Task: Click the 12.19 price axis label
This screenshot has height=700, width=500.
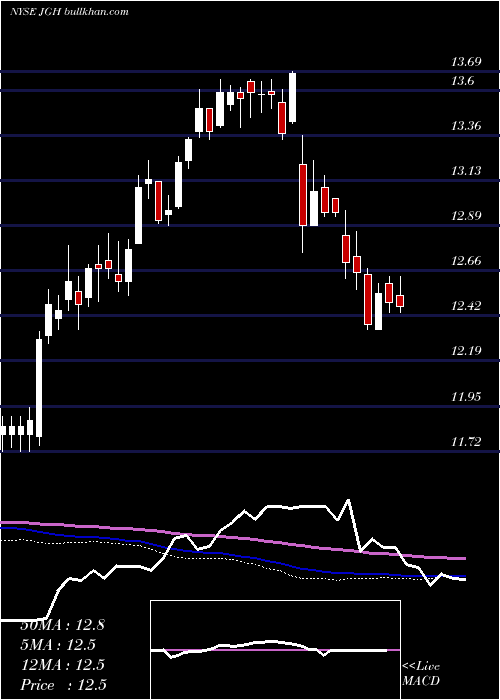Action: tap(466, 350)
